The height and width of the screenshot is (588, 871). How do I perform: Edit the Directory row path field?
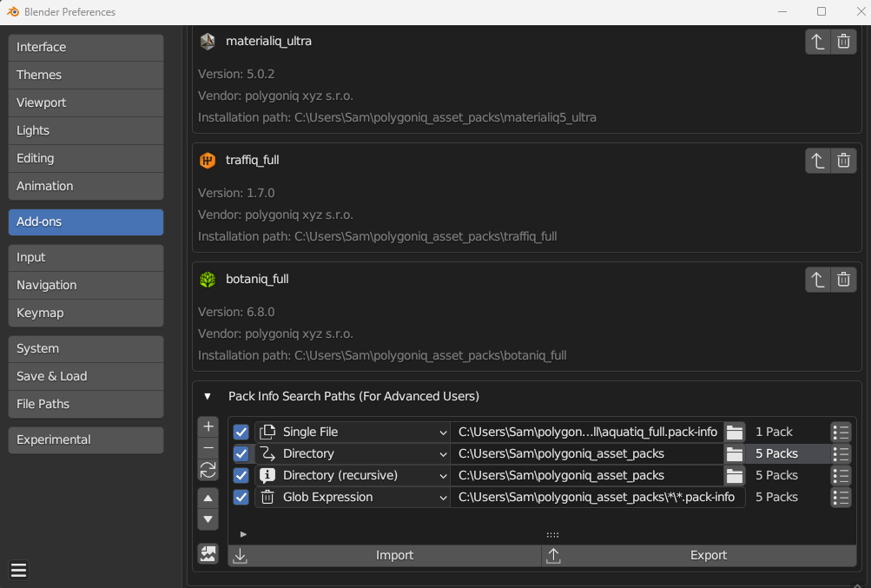click(x=587, y=454)
